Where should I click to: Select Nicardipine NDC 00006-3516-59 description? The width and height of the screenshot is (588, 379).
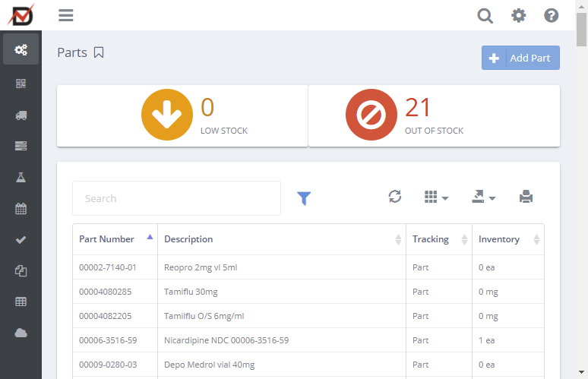point(226,340)
